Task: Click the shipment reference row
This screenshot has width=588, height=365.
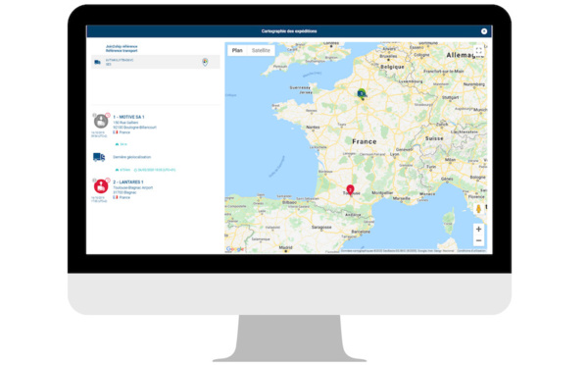Action: pyautogui.click(x=156, y=62)
